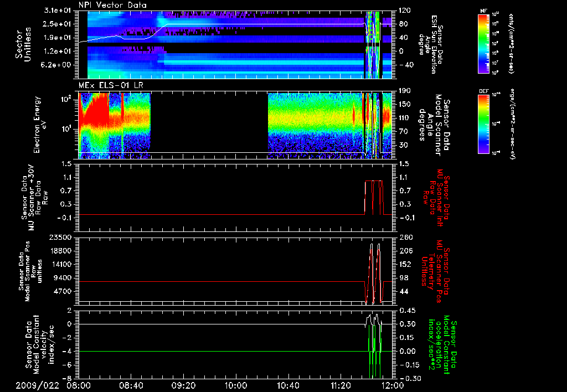Click the 2009/022 date label

pyautogui.click(x=37, y=385)
